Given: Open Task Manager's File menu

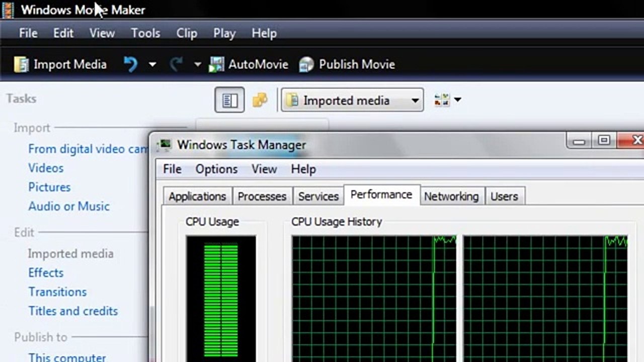Looking at the screenshot, I should [172, 169].
